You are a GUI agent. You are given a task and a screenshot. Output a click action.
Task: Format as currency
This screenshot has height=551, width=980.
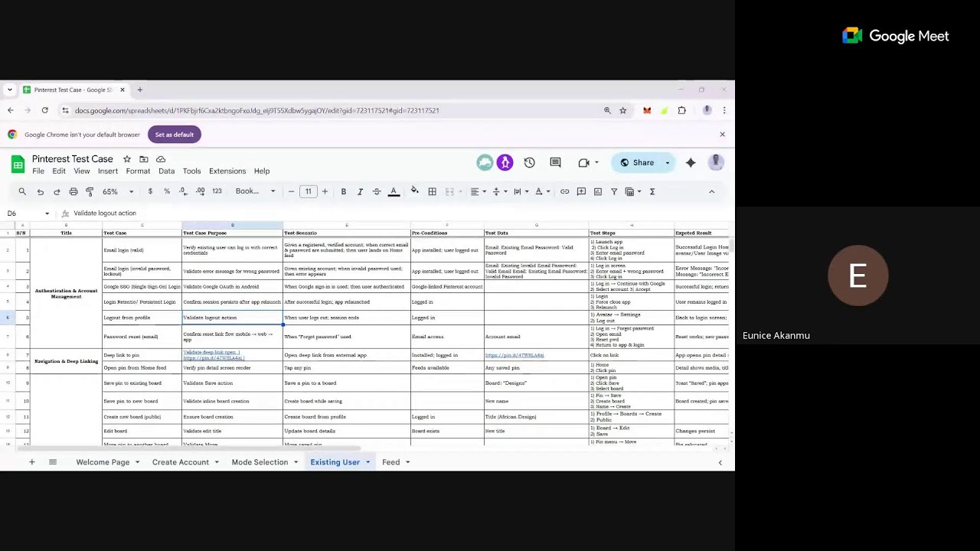150,191
